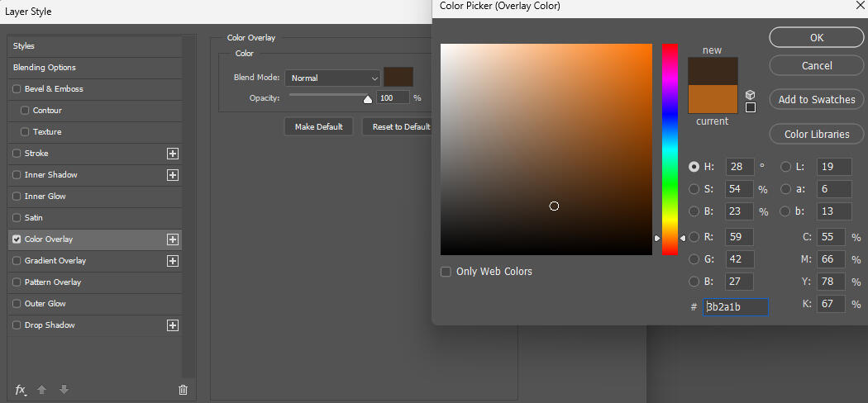Add another Inner Shadow with plus icon
This screenshot has height=403, width=868.
(173, 175)
